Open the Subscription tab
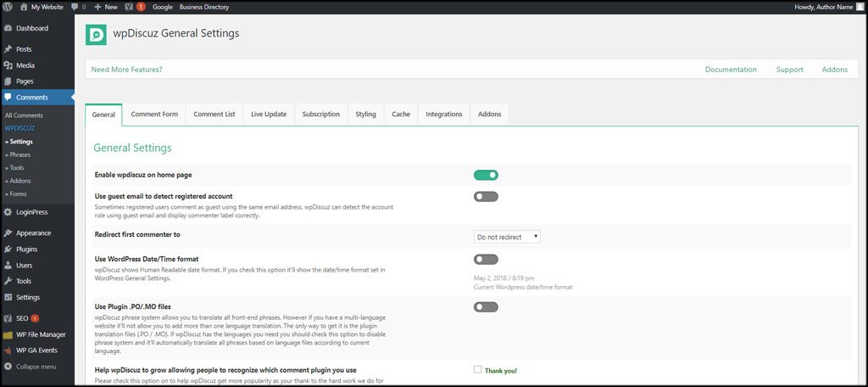 (321, 115)
